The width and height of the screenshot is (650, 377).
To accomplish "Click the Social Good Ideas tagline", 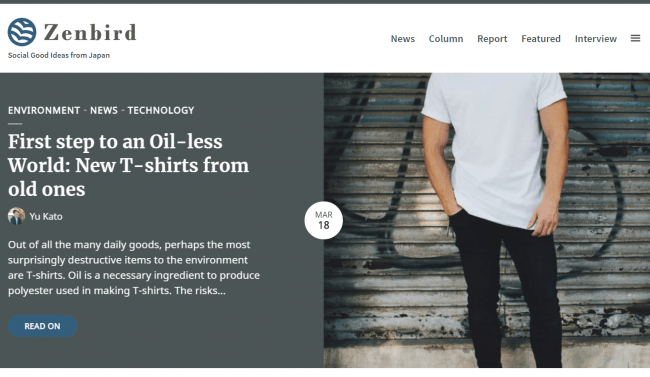I will pos(59,55).
